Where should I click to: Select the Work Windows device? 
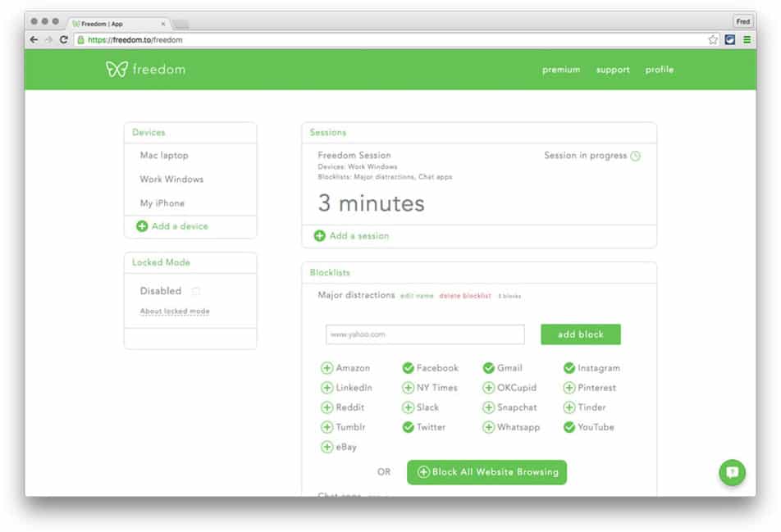[171, 180]
